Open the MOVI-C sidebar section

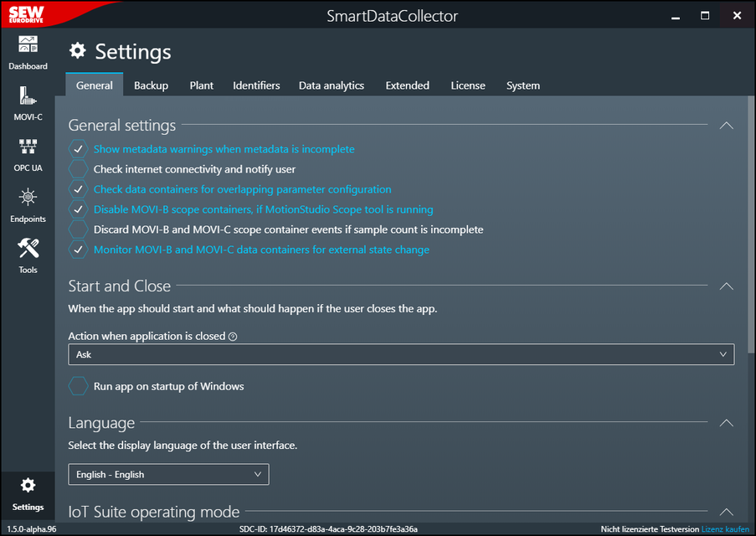point(28,103)
